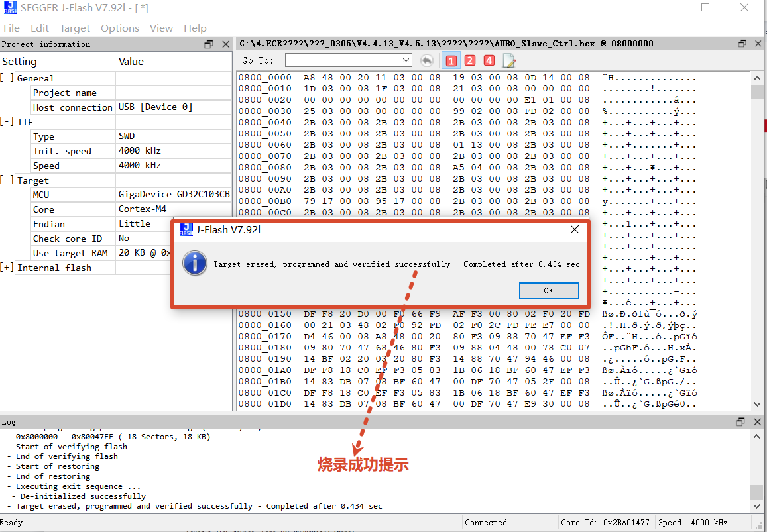
Task: Open the Target menu
Action: 75,28
